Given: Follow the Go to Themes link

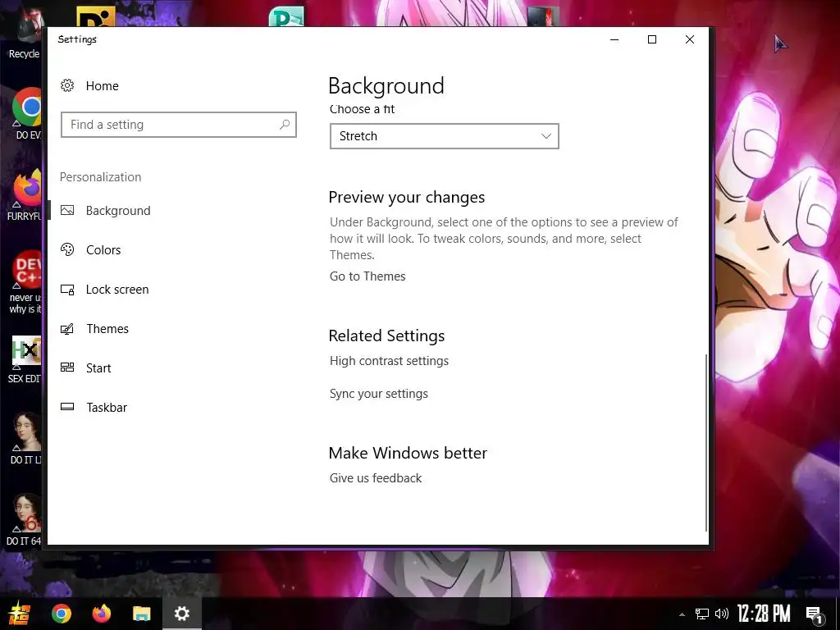Looking at the screenshot, I should pos(367,276).
